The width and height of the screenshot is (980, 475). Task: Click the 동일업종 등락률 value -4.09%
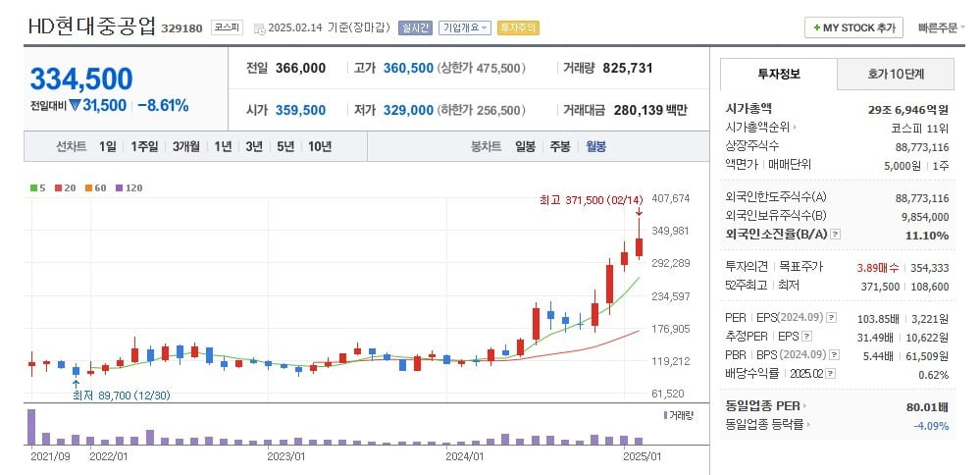pyautogui.click(x=931, y=426)
